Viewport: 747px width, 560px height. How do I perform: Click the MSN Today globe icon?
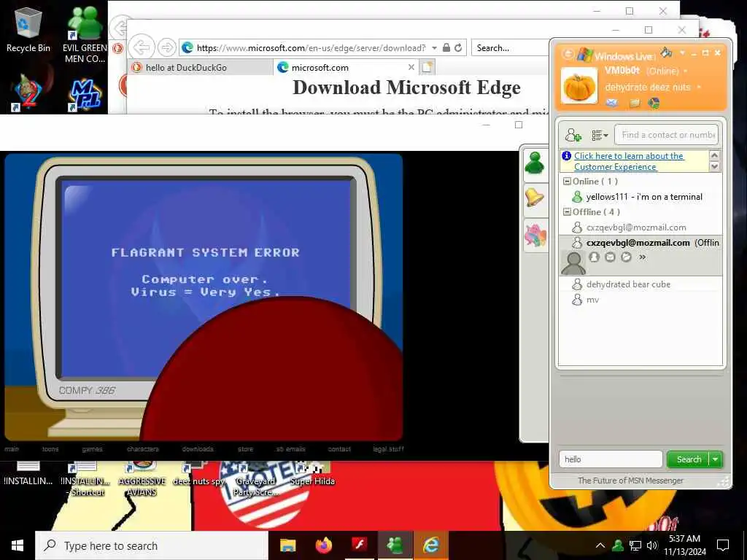(654, 102)
